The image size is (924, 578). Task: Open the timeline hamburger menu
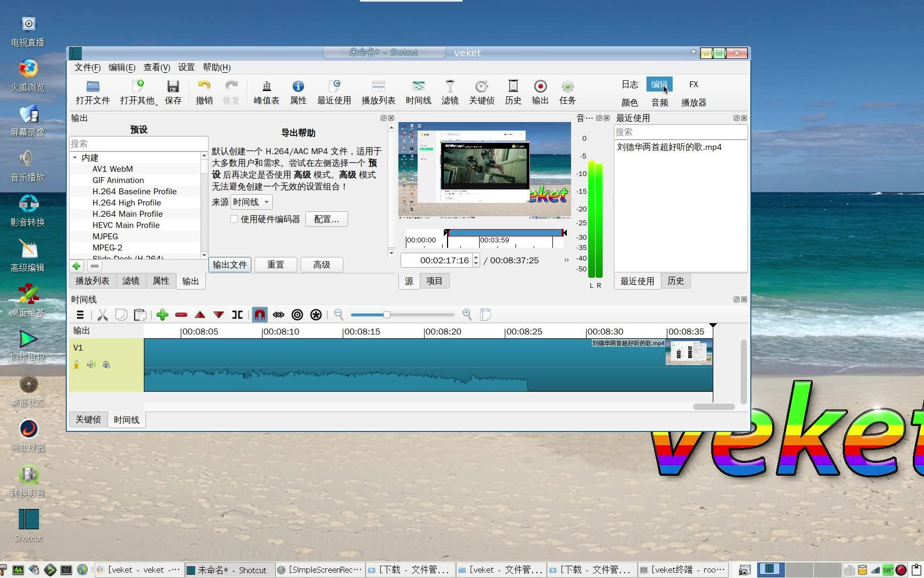click(x=80, y=315)
